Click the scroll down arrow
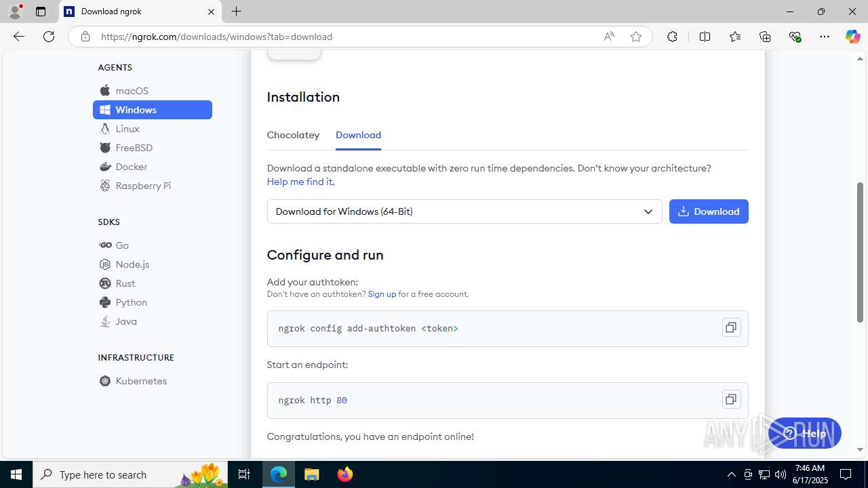 click(x=861, y=449)
